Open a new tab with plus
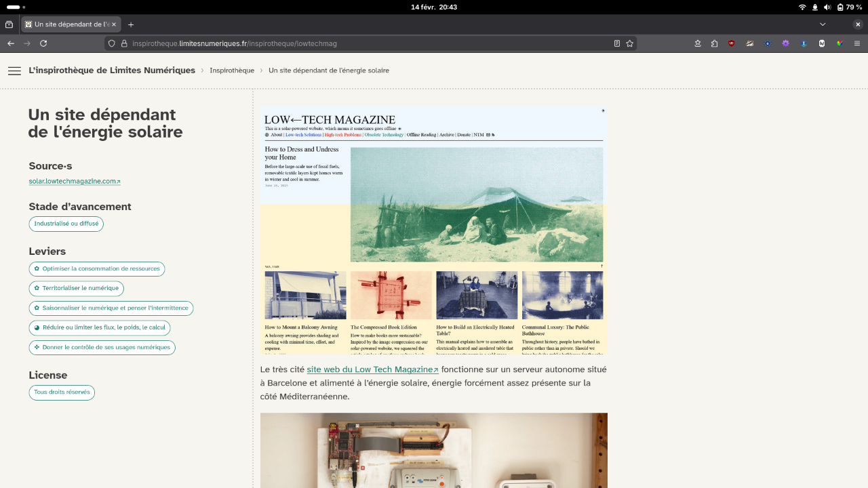 [x=131, y=24]
